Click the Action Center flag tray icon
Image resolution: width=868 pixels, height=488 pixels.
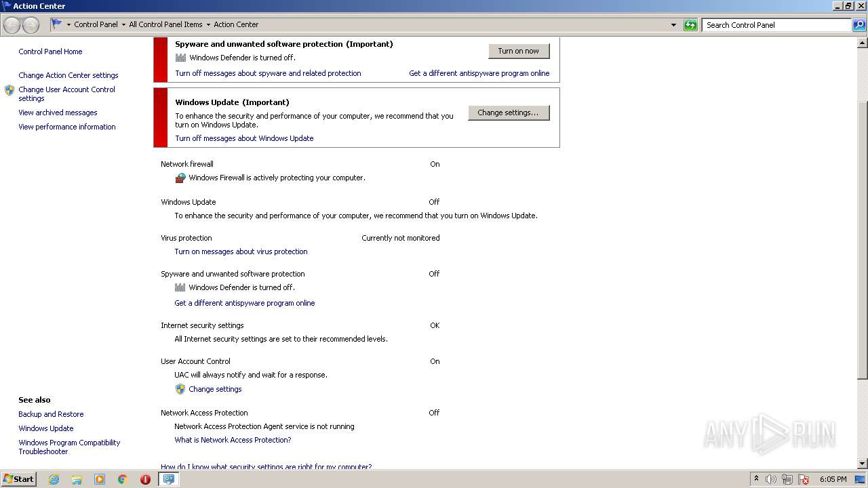point(804,479)
